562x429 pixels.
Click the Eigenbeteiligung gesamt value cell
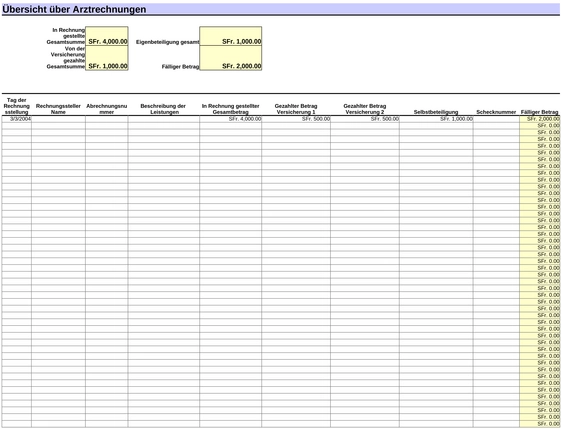[x=230, y=36]
